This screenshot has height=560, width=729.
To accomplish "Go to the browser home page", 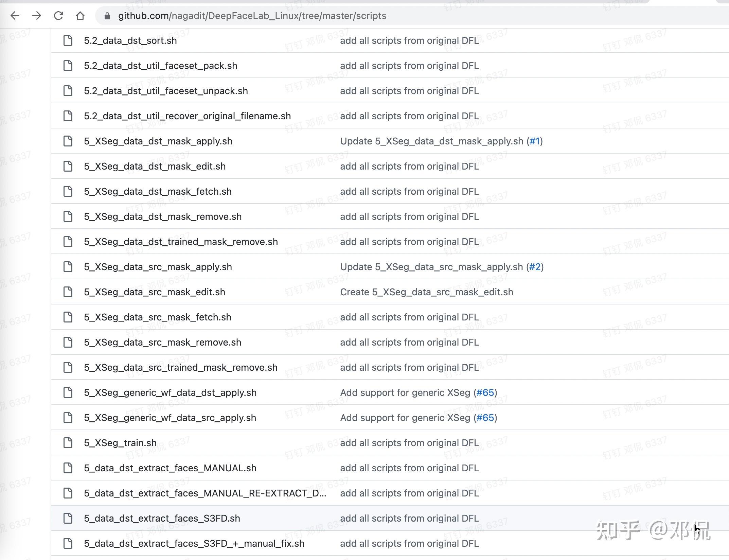I will [x=80, y=16].
